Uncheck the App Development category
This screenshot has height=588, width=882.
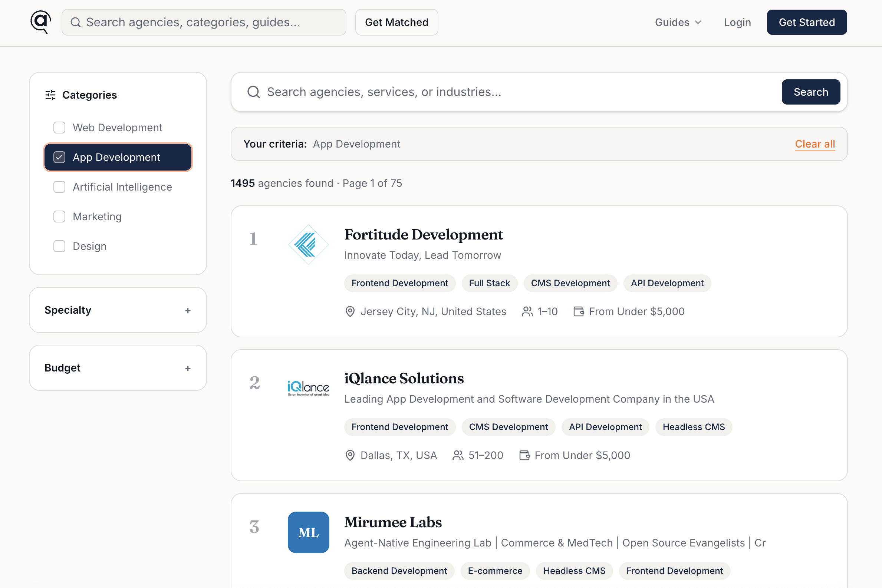point(59,157)
